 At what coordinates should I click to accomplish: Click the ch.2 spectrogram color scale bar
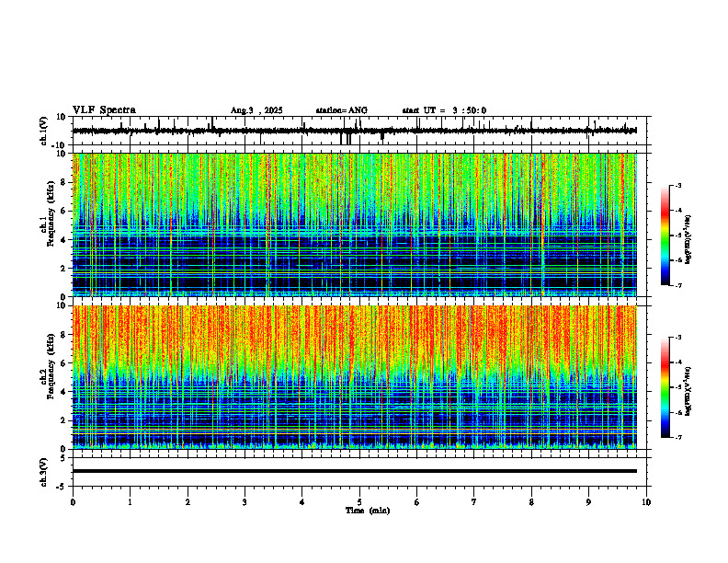pyautogui.click(x=665, y=387)
